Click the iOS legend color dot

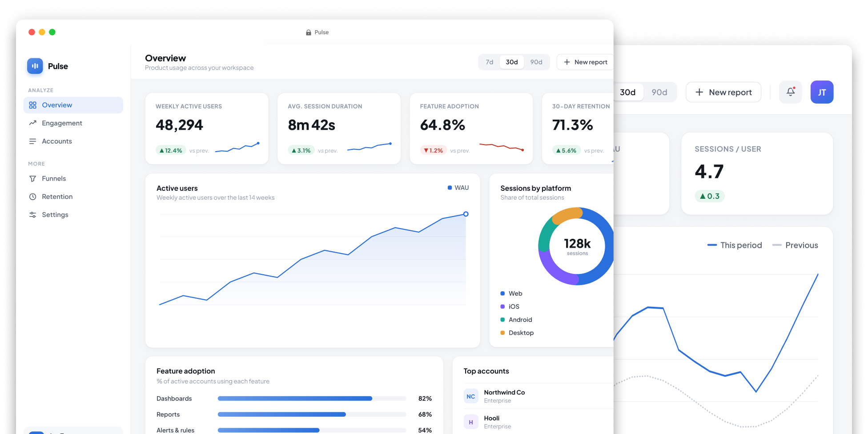(x=502, y=306)
